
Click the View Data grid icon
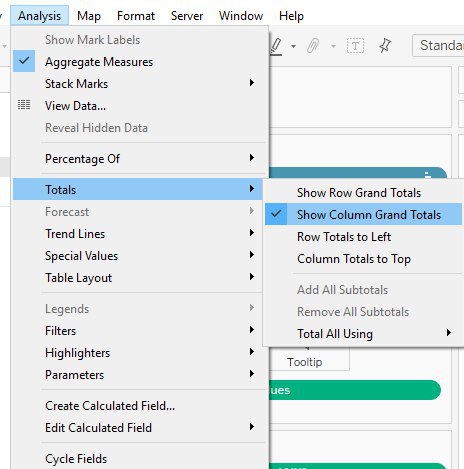(24, 105)
